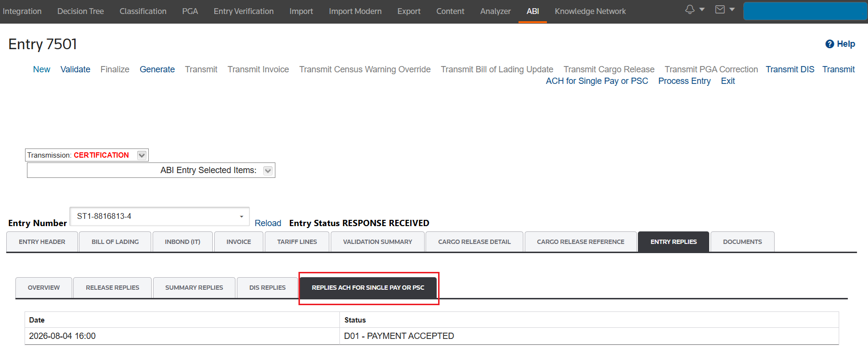
Task: Open the Entry Number ST1-8816813-4 combo box
Action: (x=160, y=216)
